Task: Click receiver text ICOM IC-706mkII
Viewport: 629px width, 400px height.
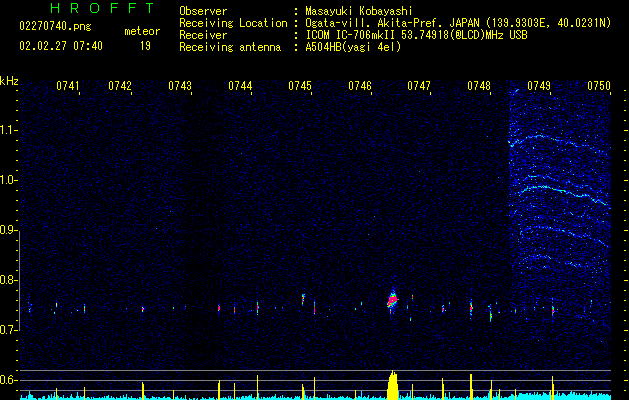Action: (x=351, y=35)
